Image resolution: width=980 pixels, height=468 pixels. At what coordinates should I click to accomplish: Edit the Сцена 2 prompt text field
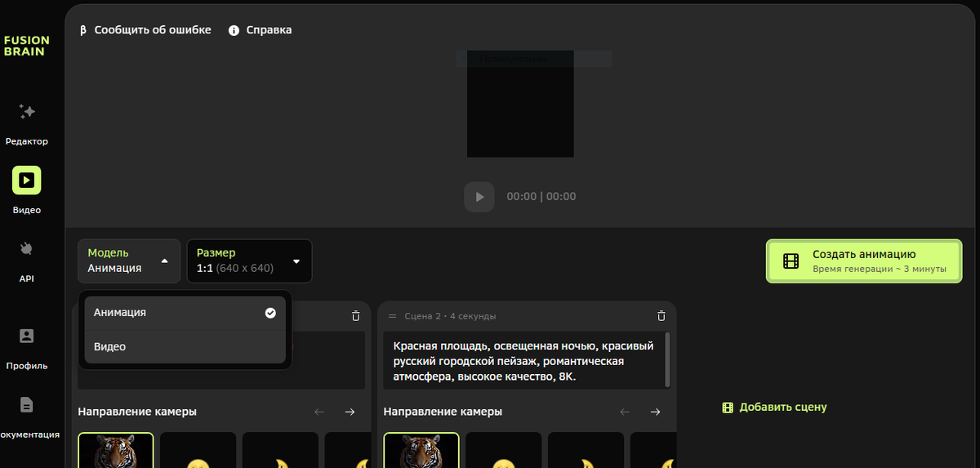click(524, 360)
